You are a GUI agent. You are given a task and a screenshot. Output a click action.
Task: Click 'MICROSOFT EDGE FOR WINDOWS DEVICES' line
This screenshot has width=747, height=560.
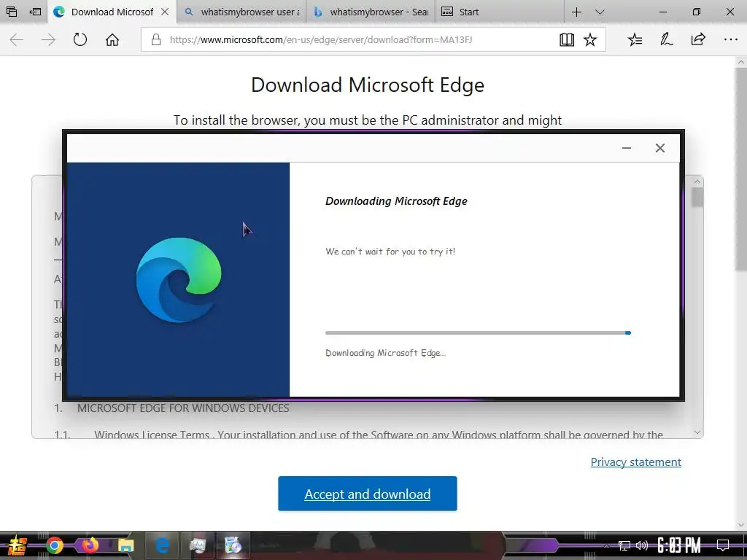[183, 408]
